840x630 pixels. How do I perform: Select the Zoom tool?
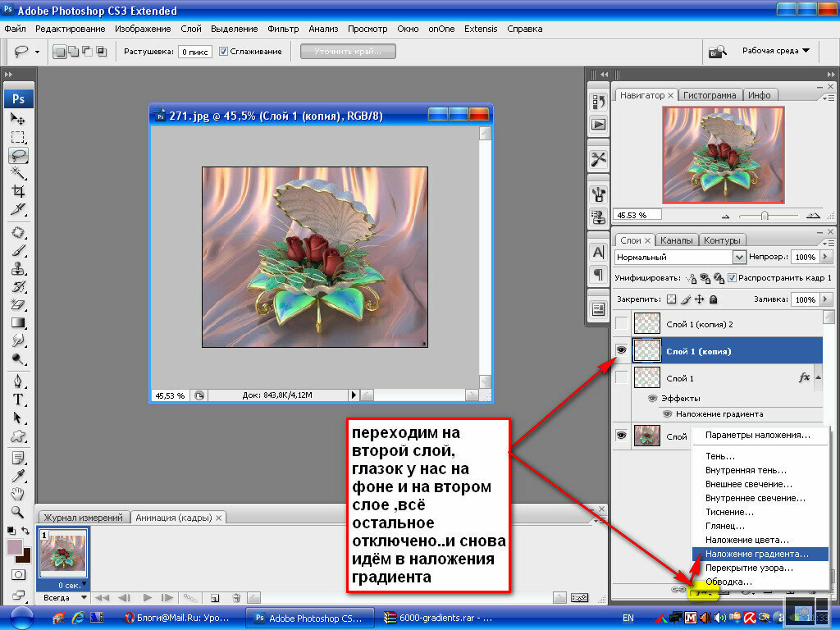tap(18, 512)
